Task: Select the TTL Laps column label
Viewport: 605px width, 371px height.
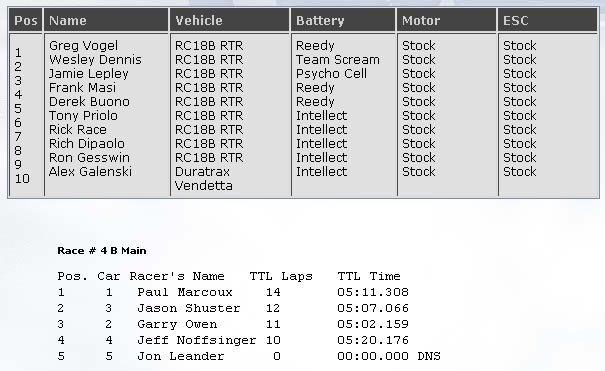Action: tap(281, 276)
